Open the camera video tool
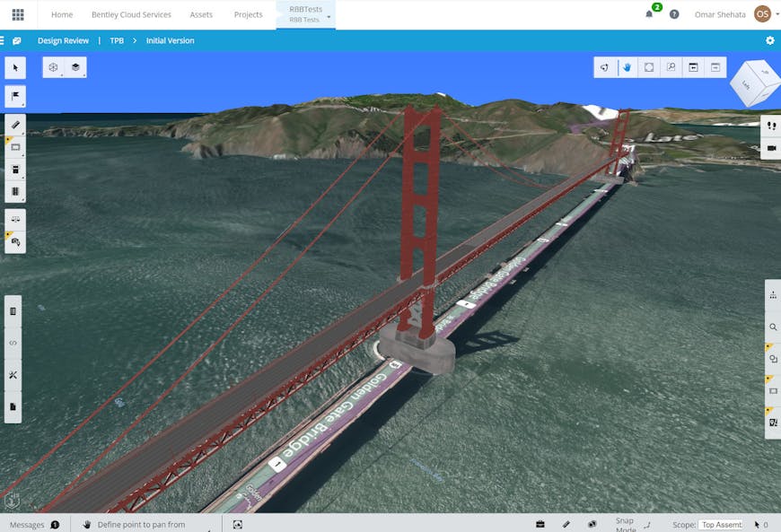The width and height of the screenshot is (781, 532). point(771,148)
